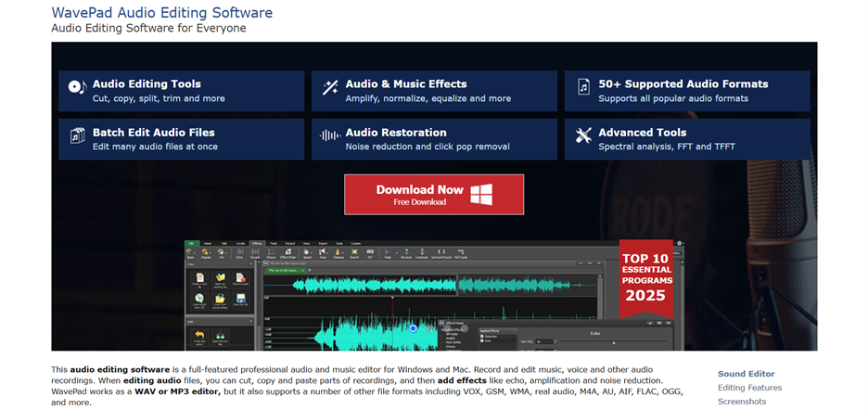Screen dimensions: 868x410
Task: Toggle the Echo checkbox in Applied Effects list
Action: (481, 340)
